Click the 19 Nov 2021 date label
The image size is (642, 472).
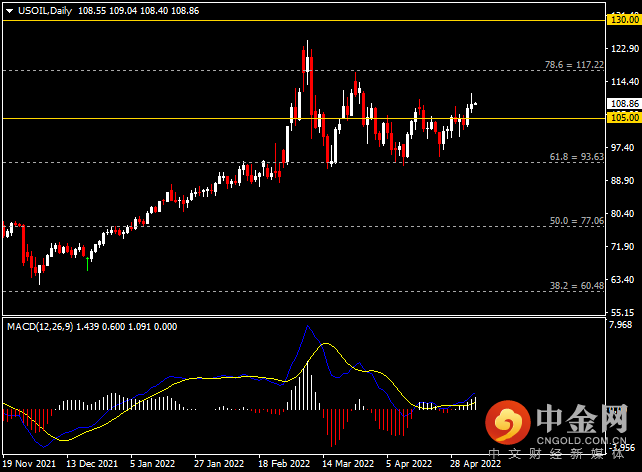coord(29,464)
